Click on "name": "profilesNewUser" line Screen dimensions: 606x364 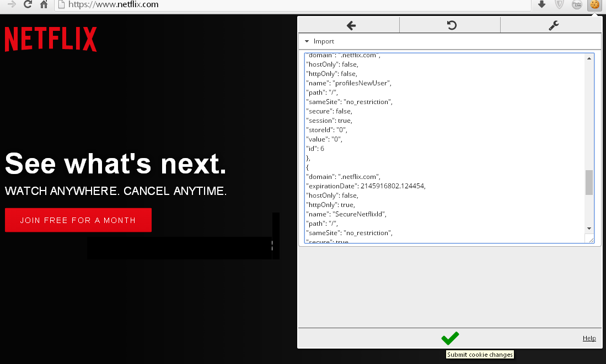coord(348,83)
